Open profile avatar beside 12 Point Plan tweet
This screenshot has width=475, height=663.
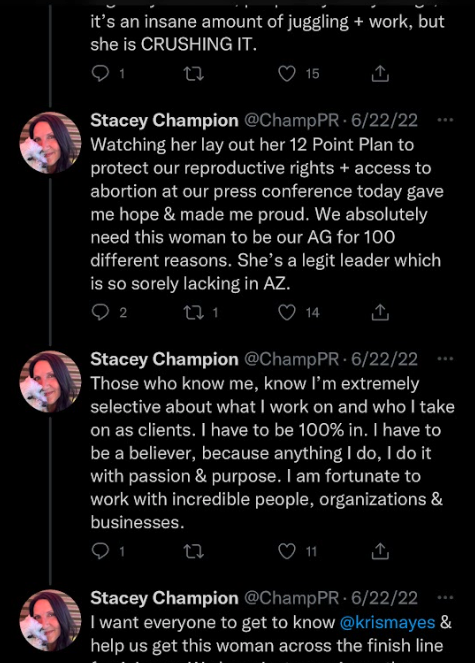(50, 143)
